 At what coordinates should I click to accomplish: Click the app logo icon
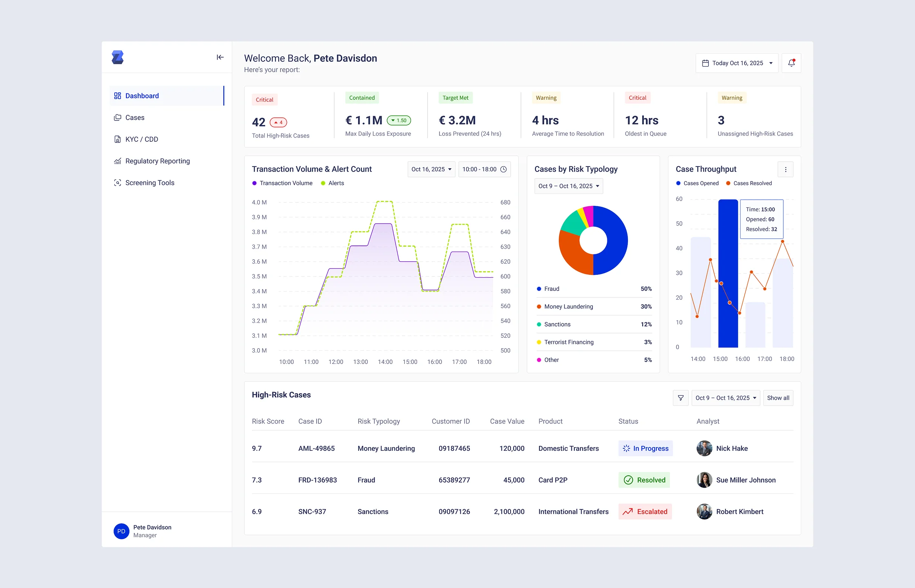(118, 57)
